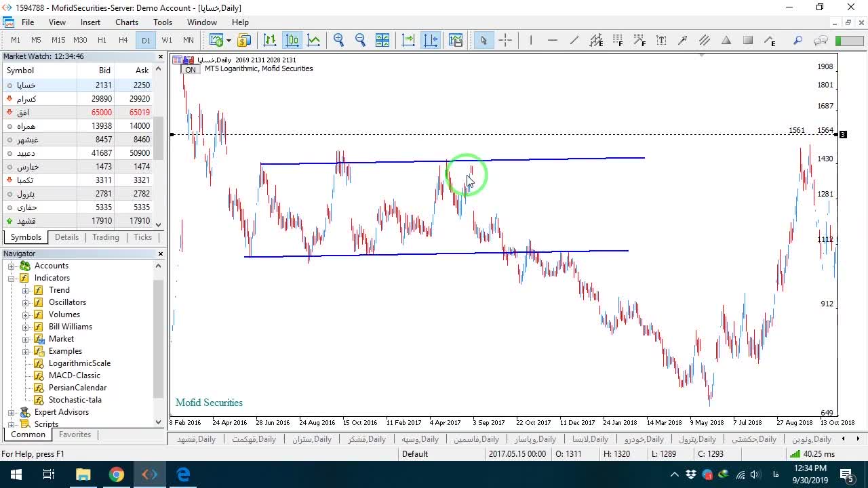The width and height of the screenshot is (868, 488).
Task: Expand the Accounts tree node
Action: [x=12, y=266]
